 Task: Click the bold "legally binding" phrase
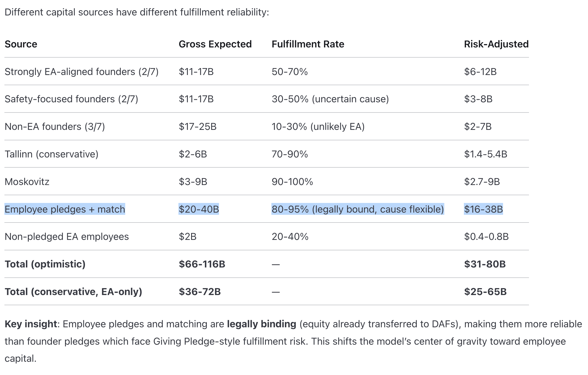tap(261, 324)
